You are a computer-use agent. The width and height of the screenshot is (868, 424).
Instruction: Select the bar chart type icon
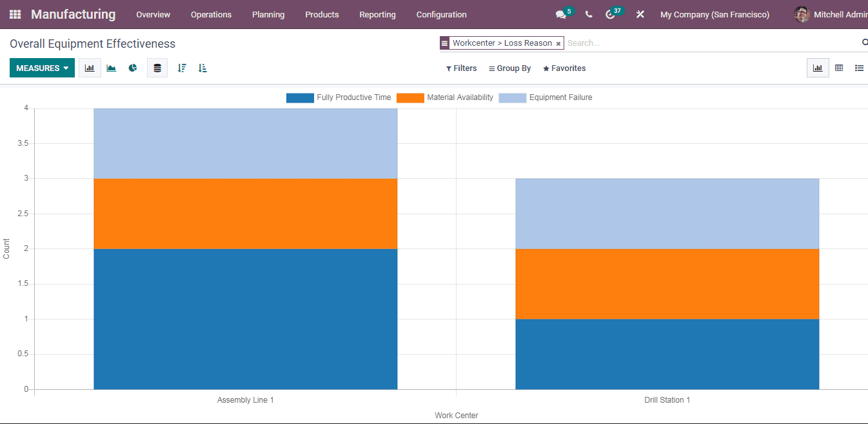point(89,67)
